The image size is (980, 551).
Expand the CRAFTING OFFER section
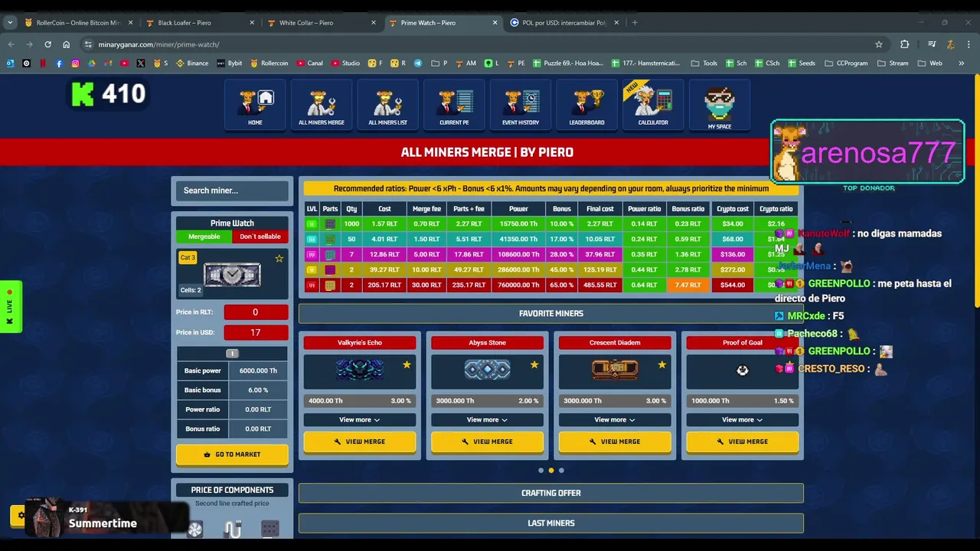pyautogui.click(x=551, y=493)
